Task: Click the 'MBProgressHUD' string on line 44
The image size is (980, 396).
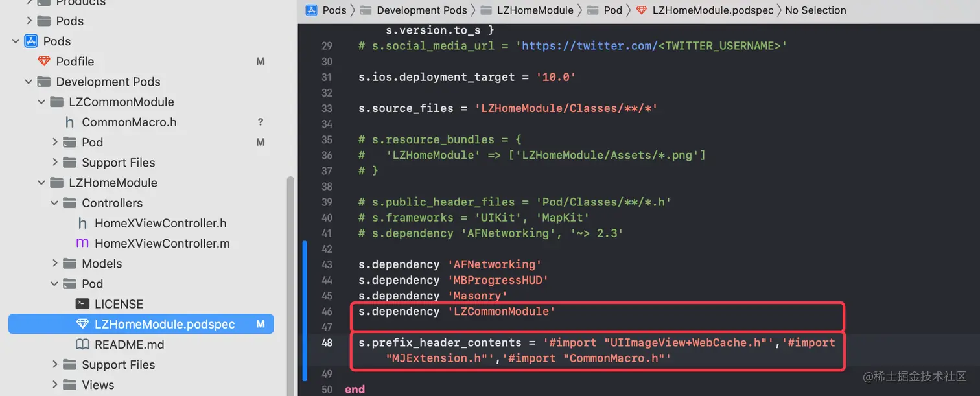Action: click(x=498, y=280)
